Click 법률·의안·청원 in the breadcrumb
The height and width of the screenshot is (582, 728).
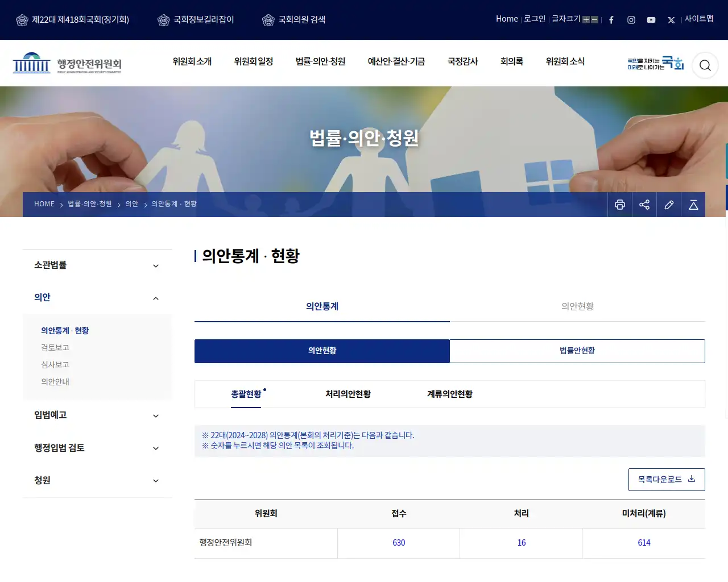pyautogui.click(x=90, y=204)
